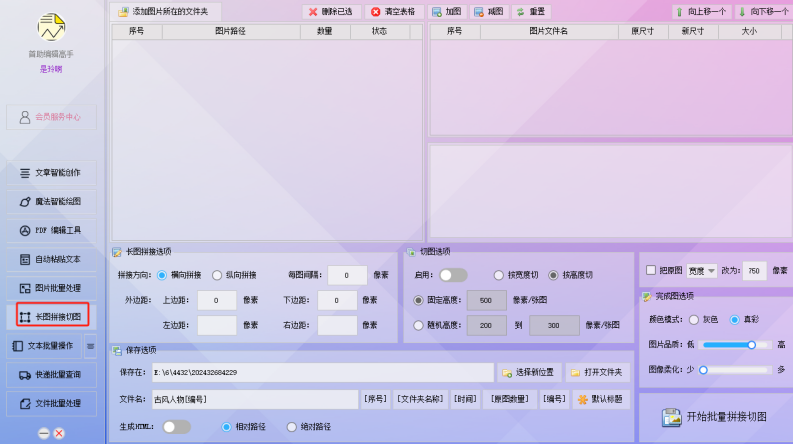Select 随机高度 radio button
The height and width of the screenshot is (444, 793).
pyautogui.click(x=418, y=325)
